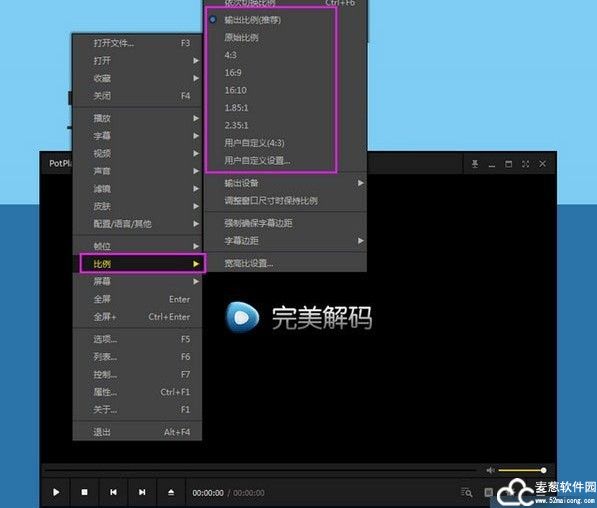Expand the 打开 submenu
Image resolution: width=597 pixels, height=508 pixels.
coord(137,61)
